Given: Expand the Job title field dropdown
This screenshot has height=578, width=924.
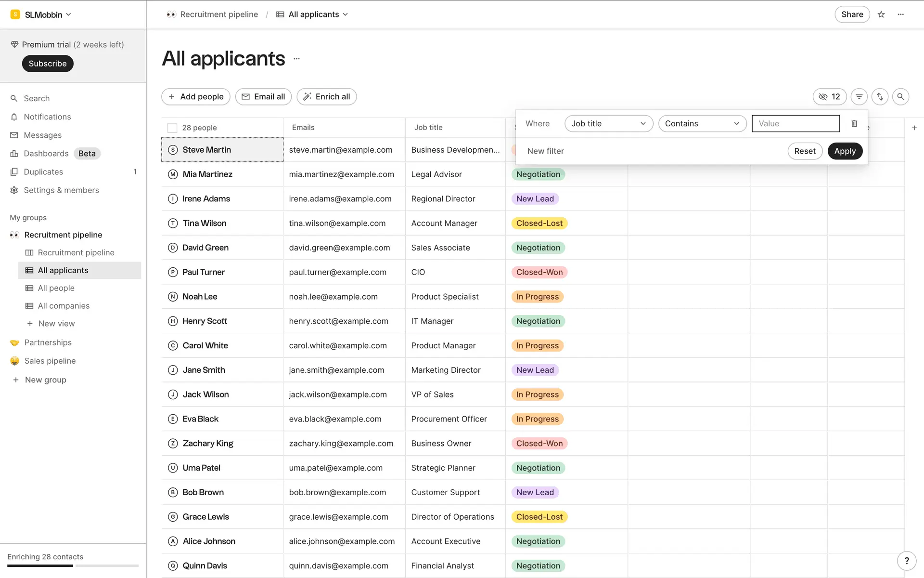Looking at the screenshot, I should (608, 124).
